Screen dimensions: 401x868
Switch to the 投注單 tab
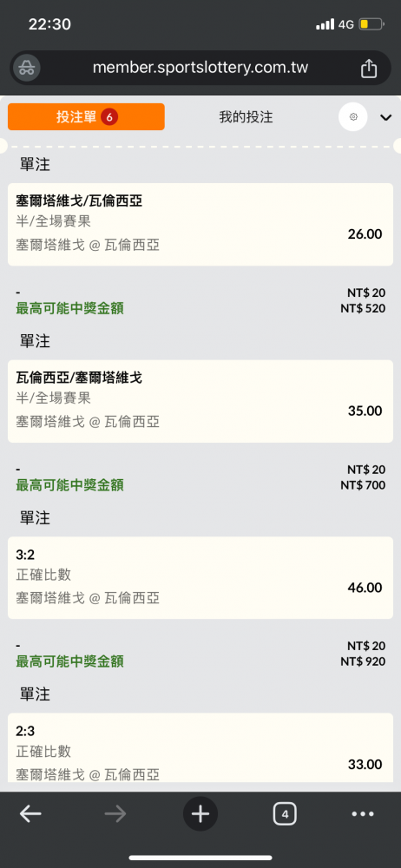click(x=86, y=117)
